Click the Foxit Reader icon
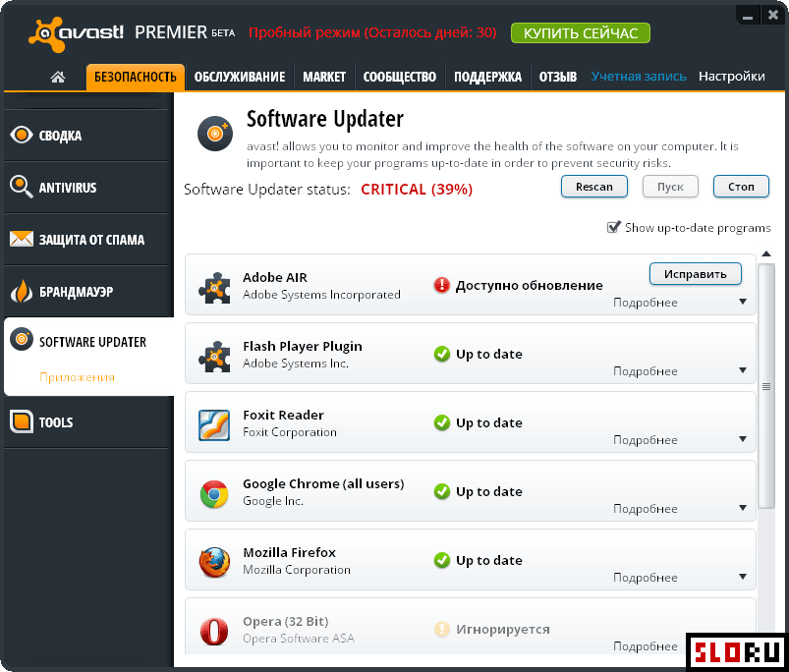 coord(214,425)
